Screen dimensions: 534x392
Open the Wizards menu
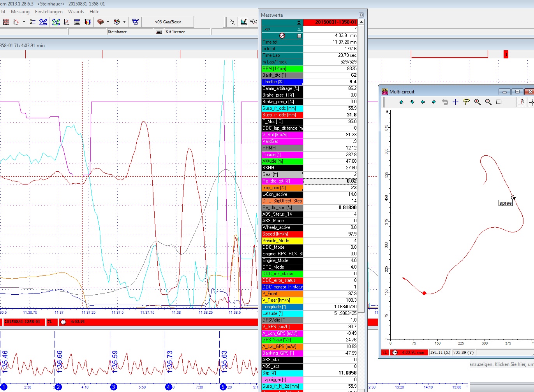pyautogui.click(x=76, y=12)
